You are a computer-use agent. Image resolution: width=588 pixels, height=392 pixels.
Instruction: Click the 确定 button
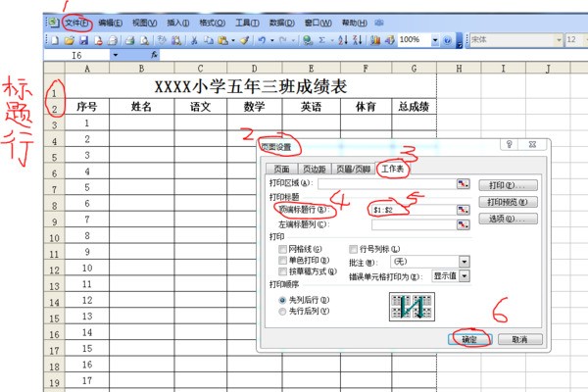(469, 339)
